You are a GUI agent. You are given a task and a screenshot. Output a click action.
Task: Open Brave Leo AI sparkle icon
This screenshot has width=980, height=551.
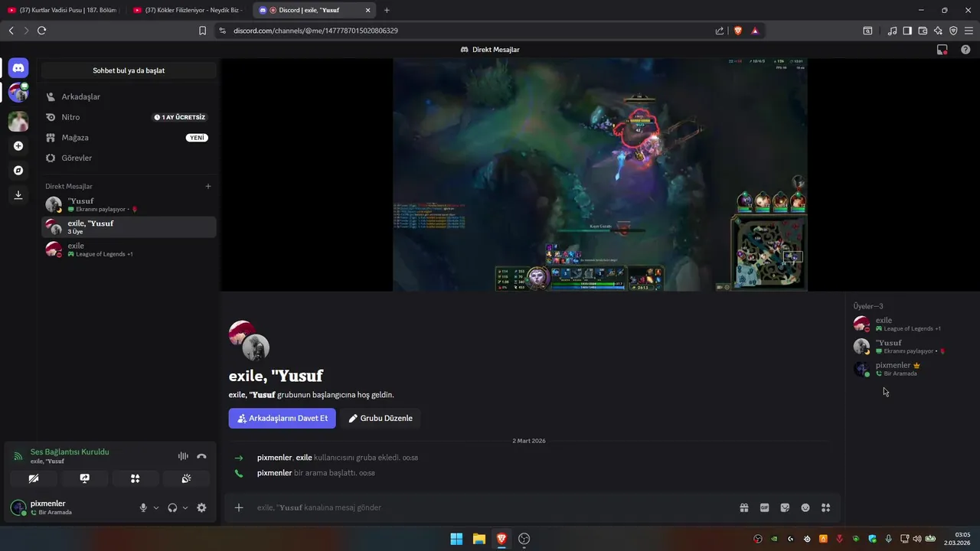tap(938, 31)
